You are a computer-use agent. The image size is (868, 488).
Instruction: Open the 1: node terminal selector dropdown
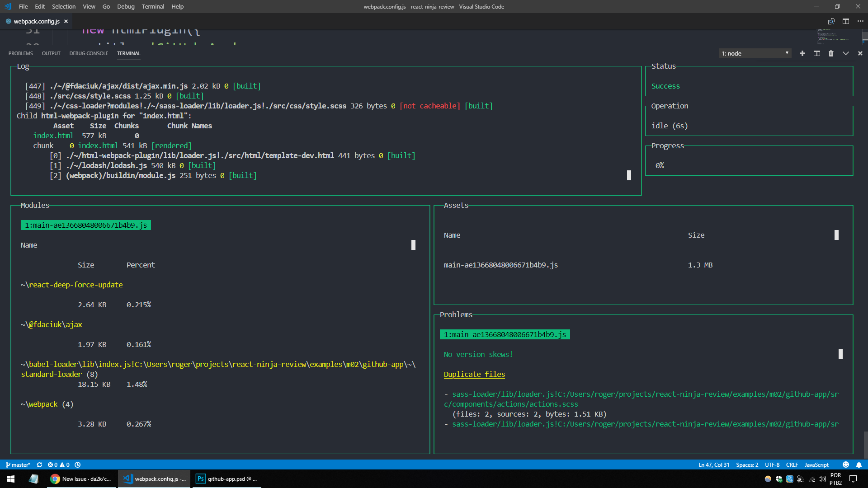tap(755, 53)
